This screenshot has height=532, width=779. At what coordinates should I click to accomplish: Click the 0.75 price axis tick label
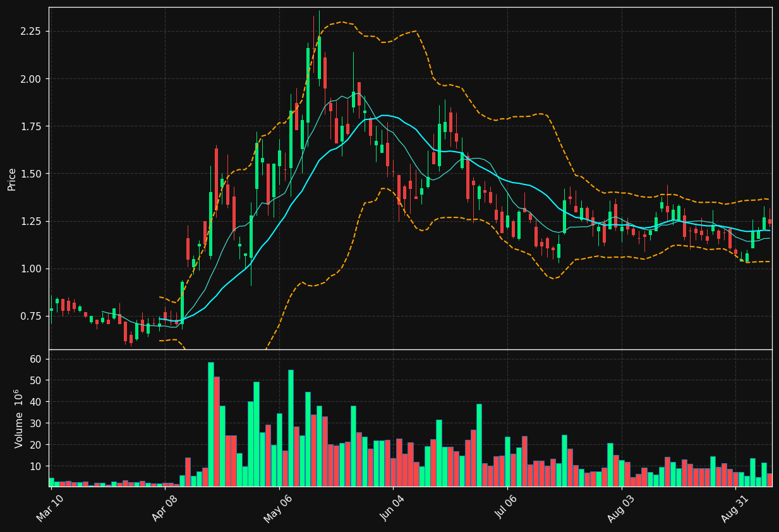click(x=30, y=316)
